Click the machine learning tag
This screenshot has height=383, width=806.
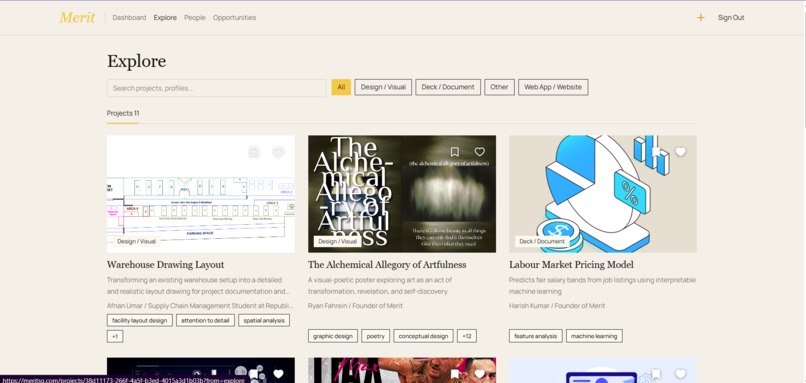(x=594, y=336)
